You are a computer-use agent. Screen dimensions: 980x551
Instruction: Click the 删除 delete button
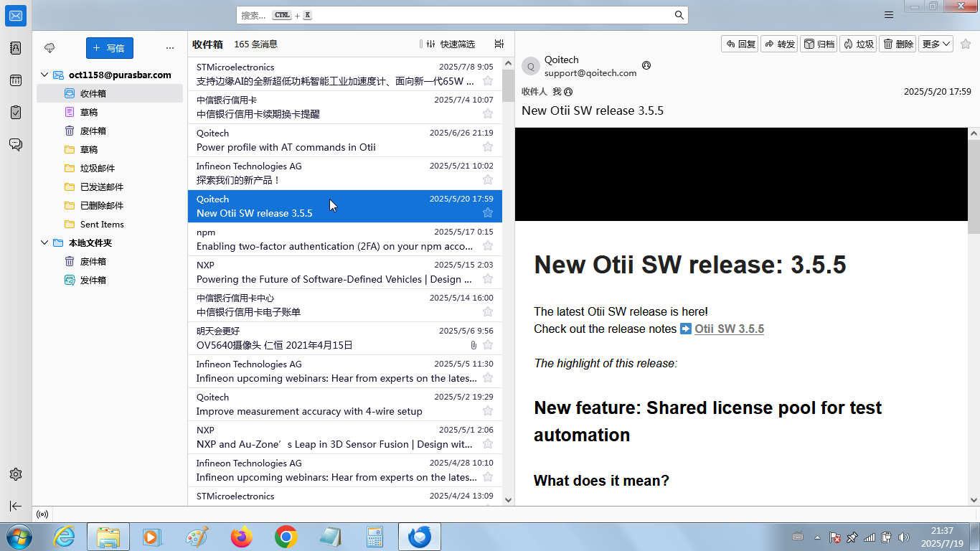(x=897, y=44)
